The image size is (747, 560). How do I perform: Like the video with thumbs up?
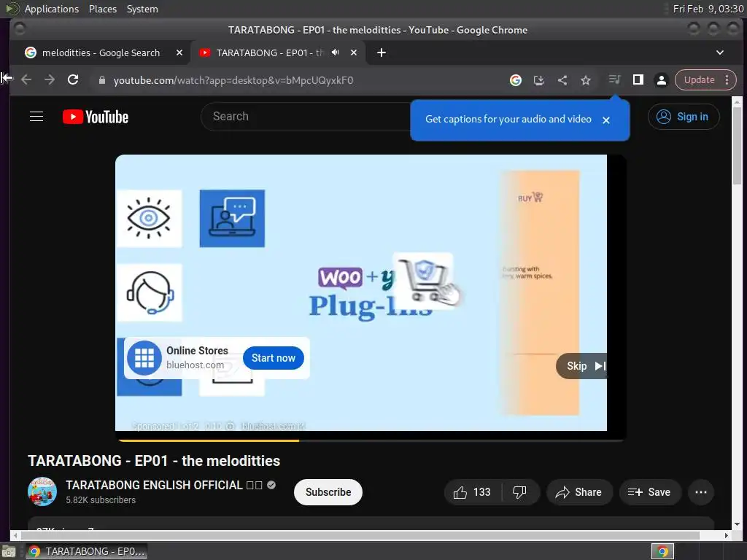473,492
